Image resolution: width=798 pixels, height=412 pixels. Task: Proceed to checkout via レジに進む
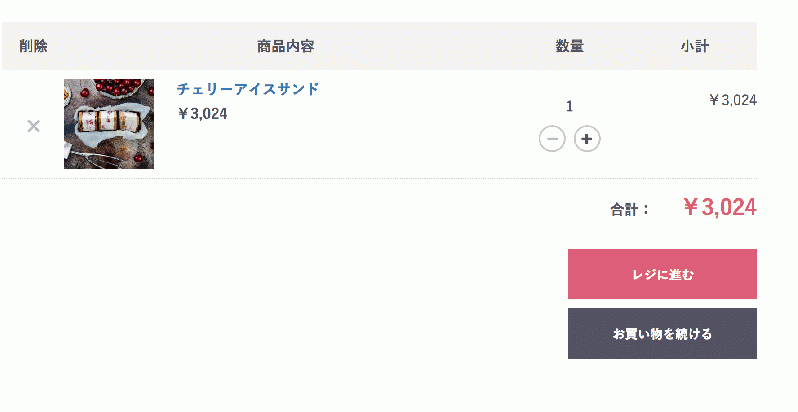pyautogui.click(x=662, y=274)
